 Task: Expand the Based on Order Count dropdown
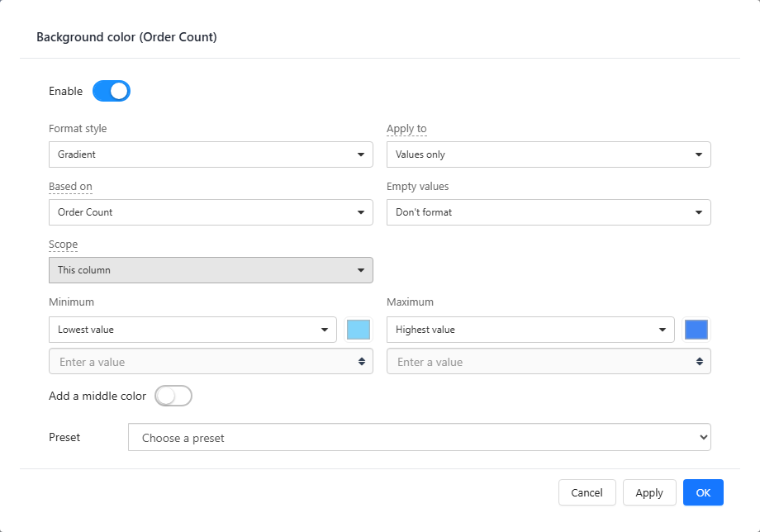[211, 212]
